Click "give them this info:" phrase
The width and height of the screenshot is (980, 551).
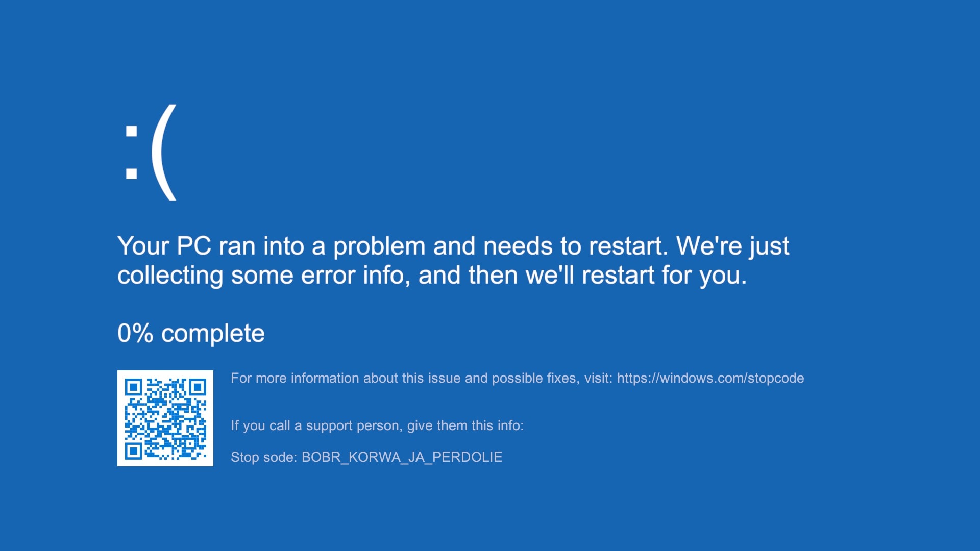[x=465, y=425]
